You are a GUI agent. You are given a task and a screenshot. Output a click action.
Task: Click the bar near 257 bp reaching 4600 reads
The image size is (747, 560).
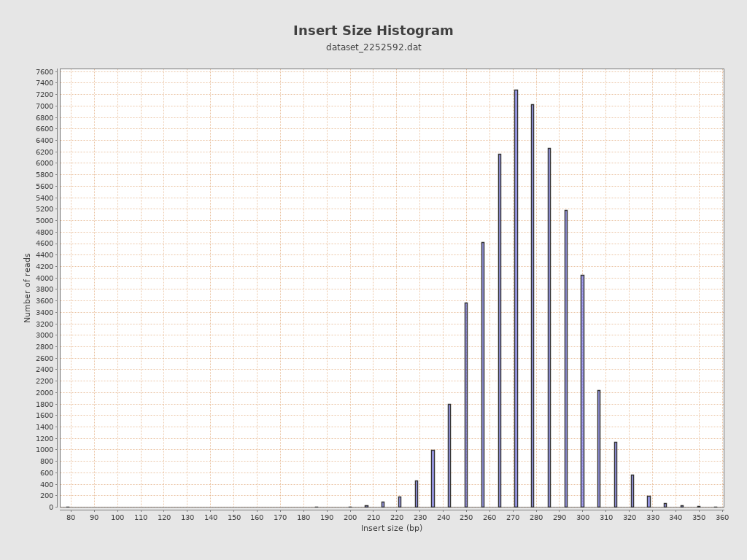482,375
